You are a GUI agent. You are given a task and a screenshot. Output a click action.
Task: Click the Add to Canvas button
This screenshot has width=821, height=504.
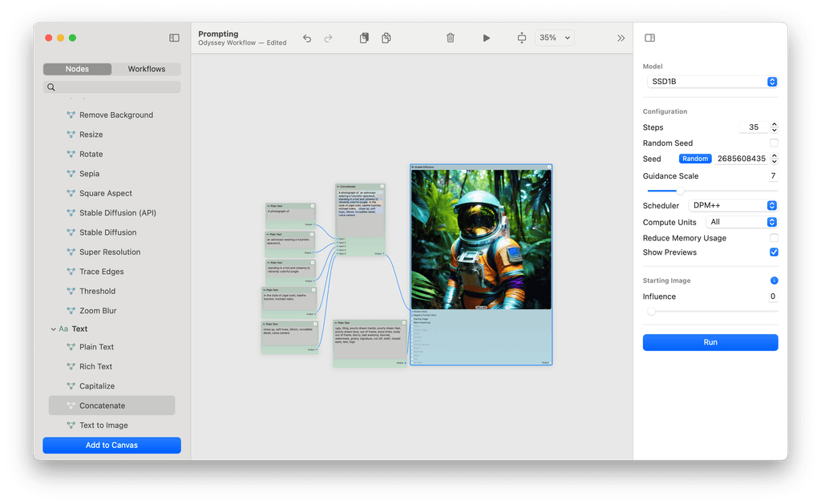click(111, 445)
